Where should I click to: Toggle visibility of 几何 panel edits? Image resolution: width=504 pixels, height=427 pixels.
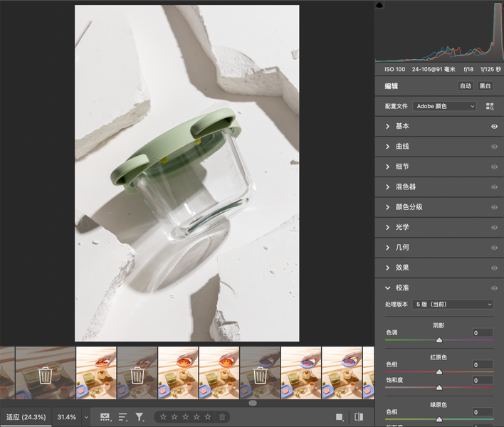(494, 248)
